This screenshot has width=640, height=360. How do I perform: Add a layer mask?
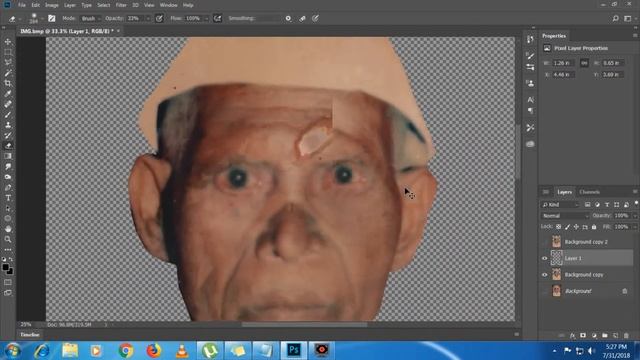point(583,336)
